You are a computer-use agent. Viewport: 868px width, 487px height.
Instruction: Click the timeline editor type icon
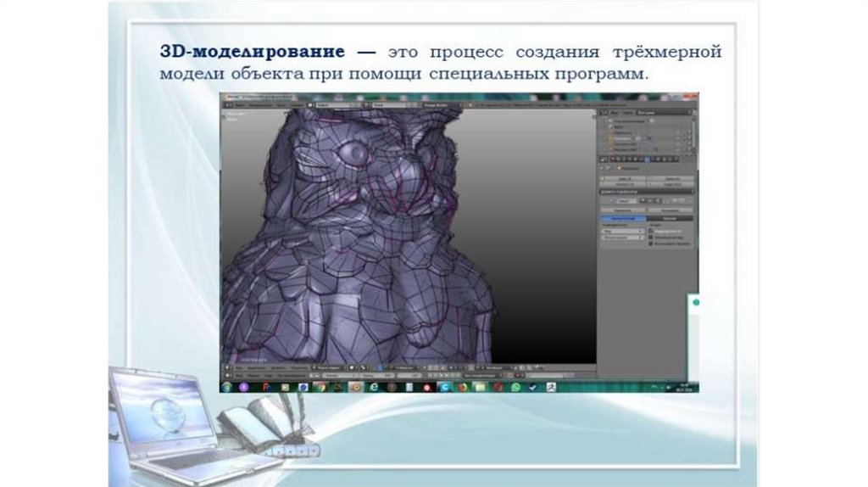(226, 375)
